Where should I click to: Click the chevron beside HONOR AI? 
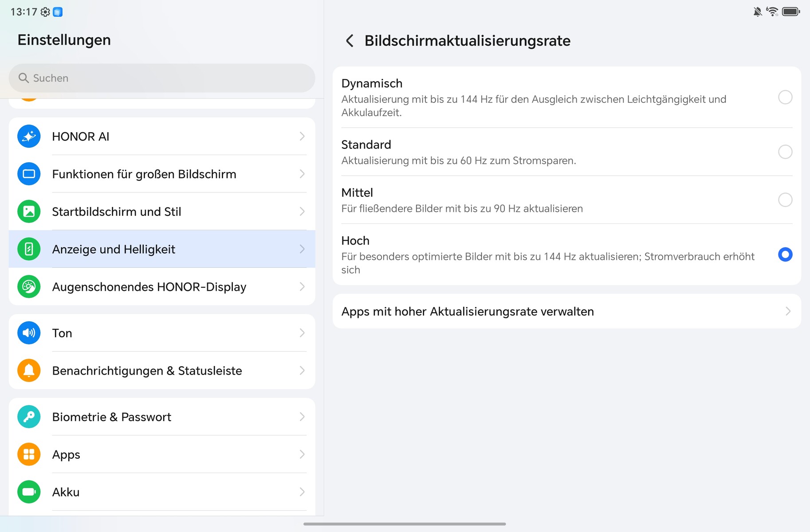click(x=302, y=137)
